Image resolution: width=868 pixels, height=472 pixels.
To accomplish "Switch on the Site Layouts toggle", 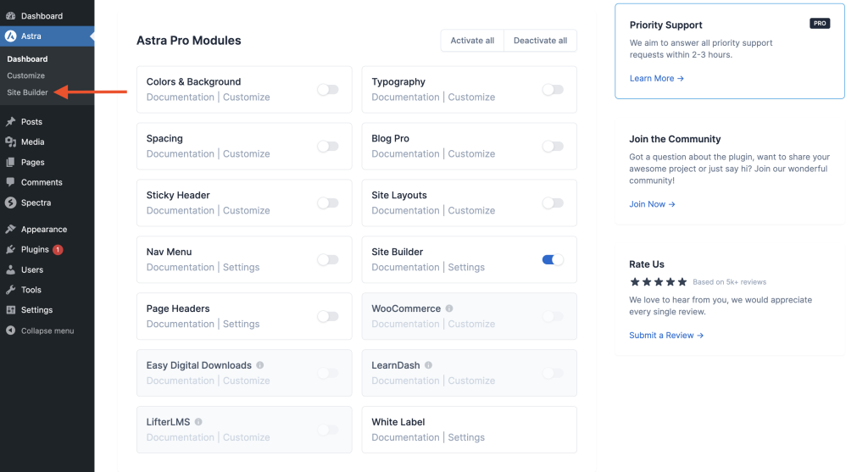I will click(x=553, y=203).
